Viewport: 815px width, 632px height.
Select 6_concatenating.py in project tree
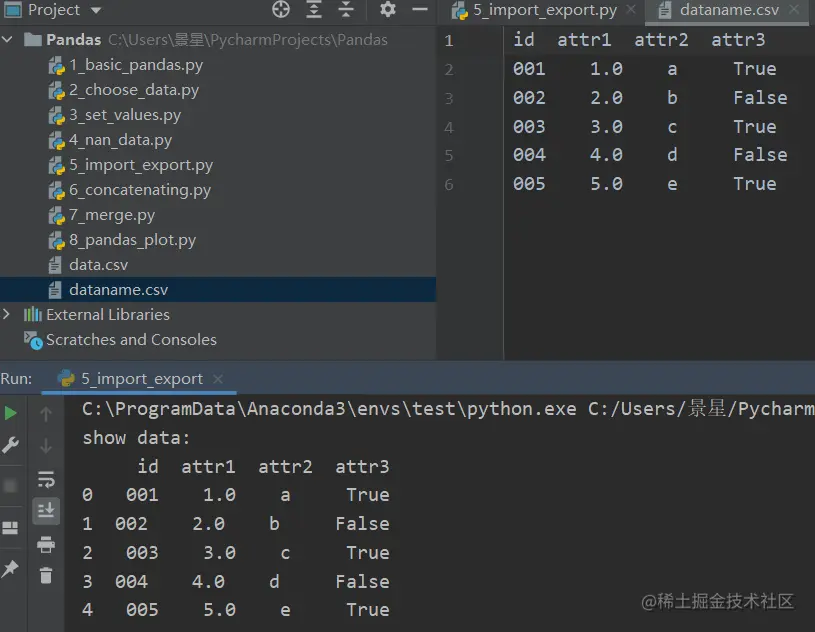(x=140, y=190)
